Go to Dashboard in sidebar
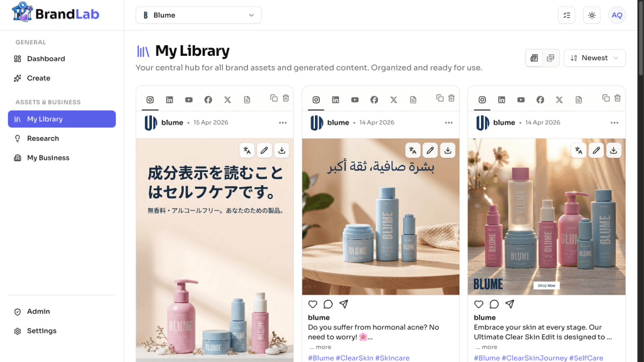Viewport: 644px width, 362px height. pyautogui.click(x=62, y=59)
